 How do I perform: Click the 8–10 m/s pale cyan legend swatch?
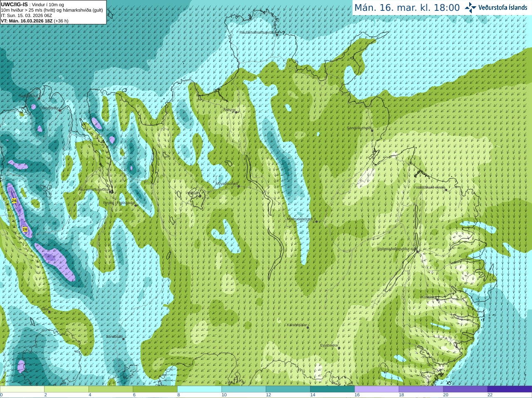(199, 389)
